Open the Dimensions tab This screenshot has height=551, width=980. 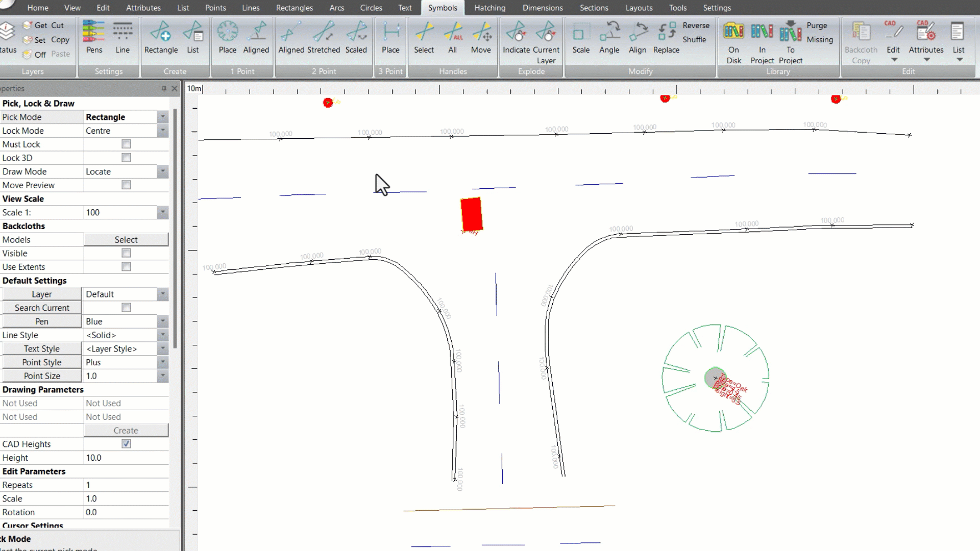(x=542, y=8)
